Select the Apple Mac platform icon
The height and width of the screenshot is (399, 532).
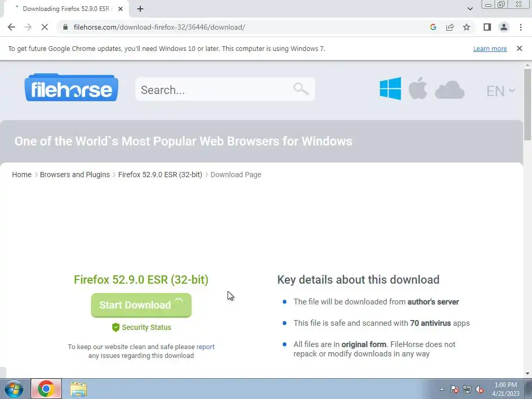(x=418, y=88)
